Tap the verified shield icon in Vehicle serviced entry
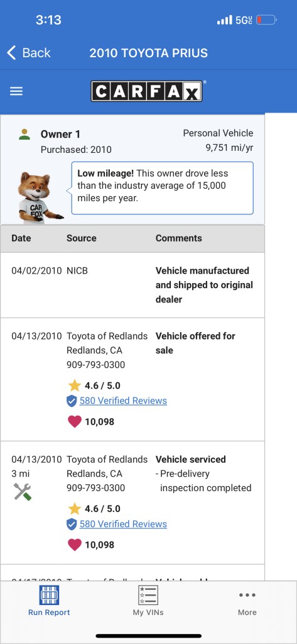The height and width of the screenshot is (644, 297). [x=72, y=524]
